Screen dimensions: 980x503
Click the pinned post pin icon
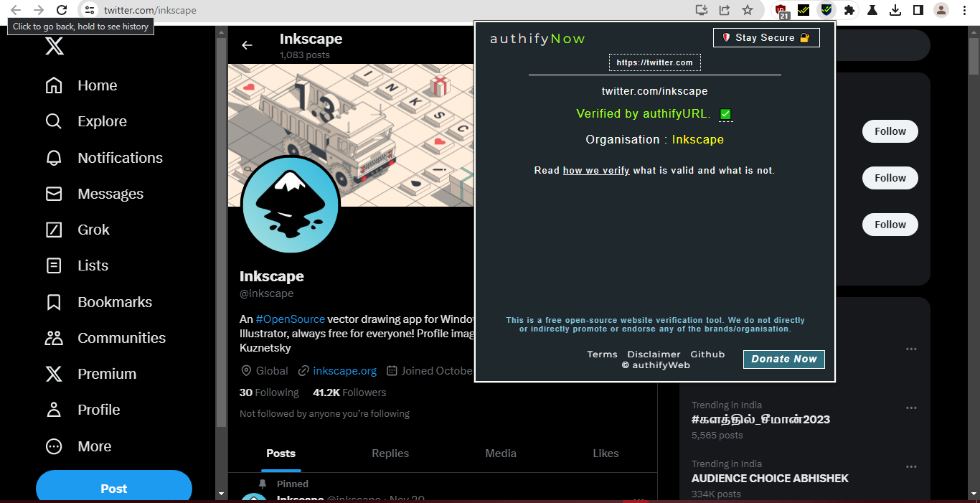(263, 484)
